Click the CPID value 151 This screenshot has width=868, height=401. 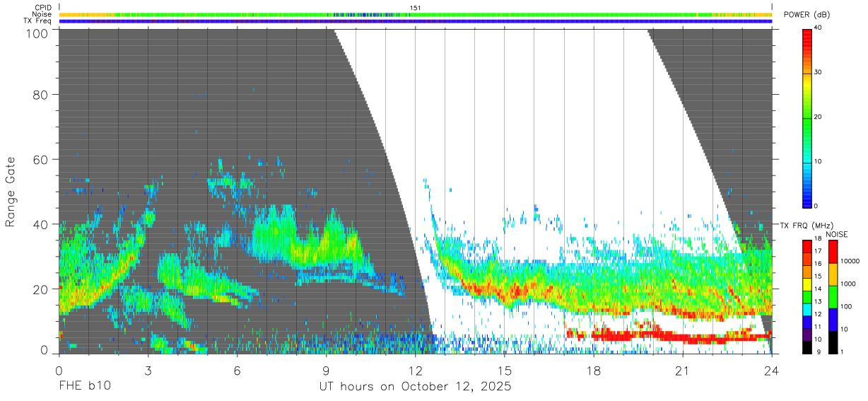pyautogui.click(x=416, y=8)
